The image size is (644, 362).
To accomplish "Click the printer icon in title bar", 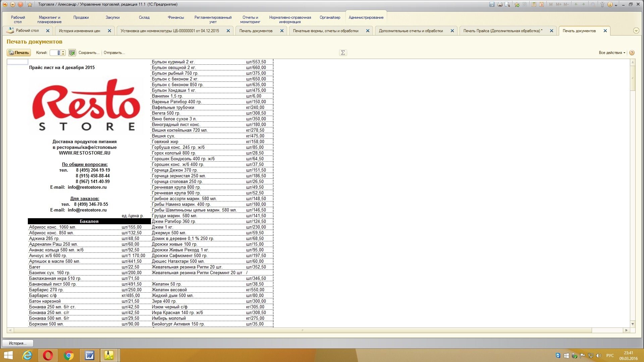I will pyautogui.click(x=500, y=4).
